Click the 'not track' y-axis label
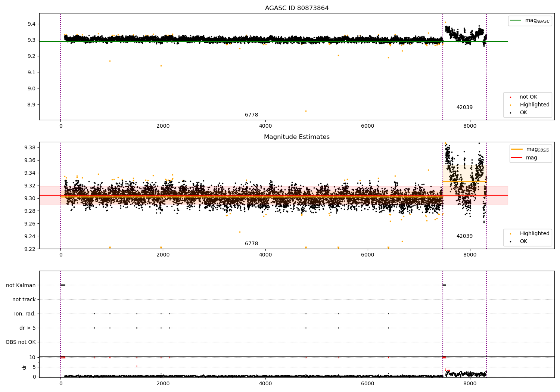Image resolution: width=560 pixels, height=392 pixels. pyautogui.click(x=24, y=300)
